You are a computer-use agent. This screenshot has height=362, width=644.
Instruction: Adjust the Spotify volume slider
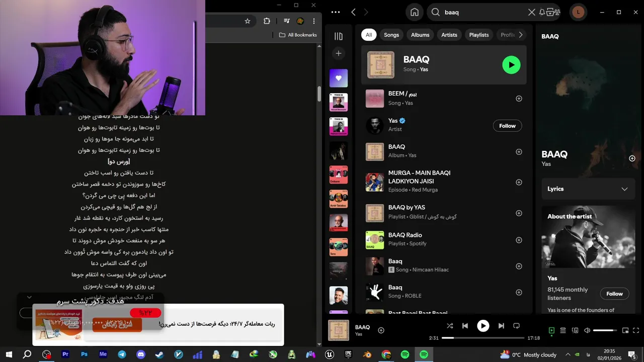click(605, 330)
